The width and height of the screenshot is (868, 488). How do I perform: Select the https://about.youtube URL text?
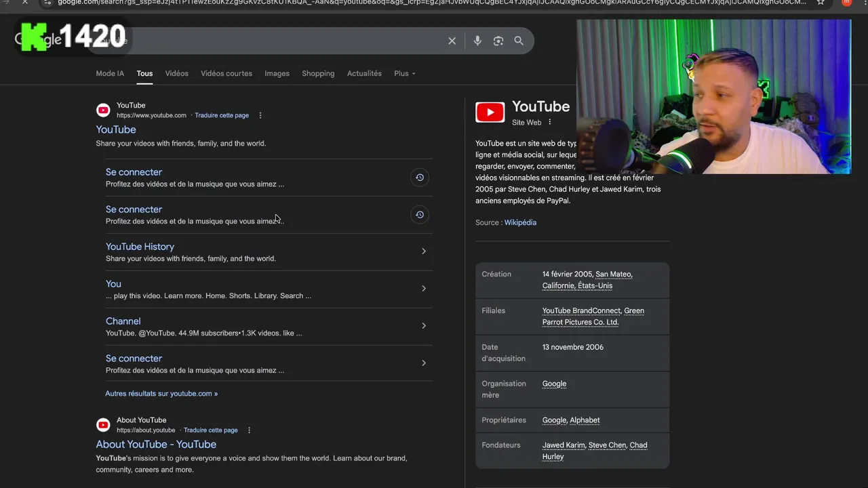(146, 430)
